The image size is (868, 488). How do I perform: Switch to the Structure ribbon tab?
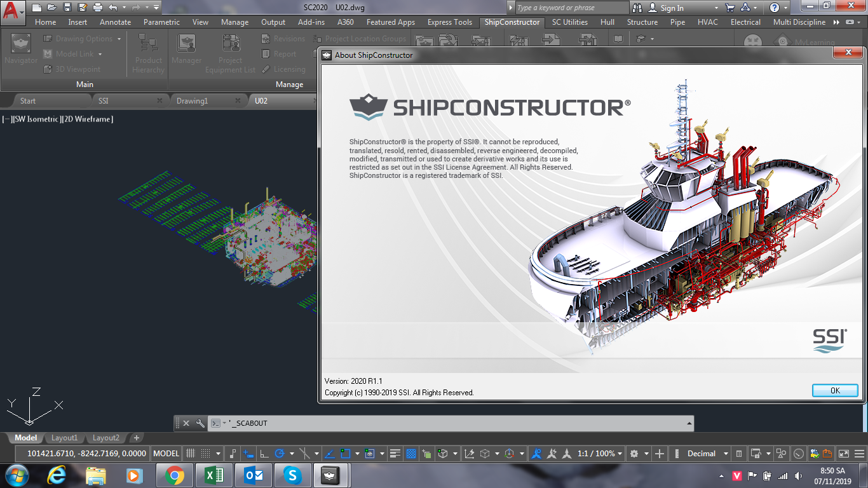click(642, 22)
